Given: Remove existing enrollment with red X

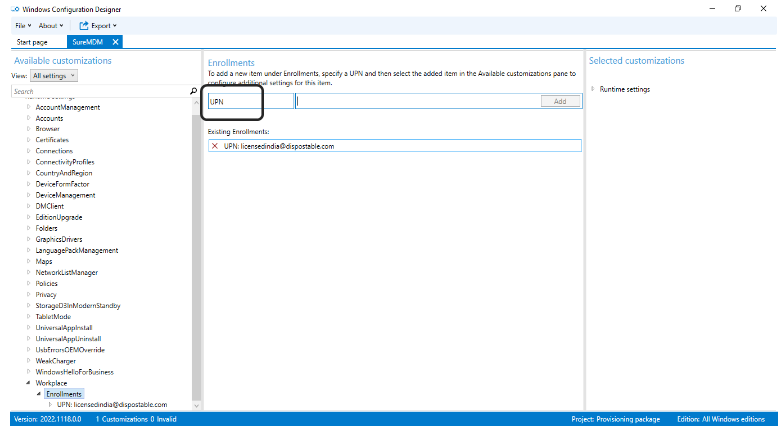Looking at the screenshot, I should click(215, 146).
